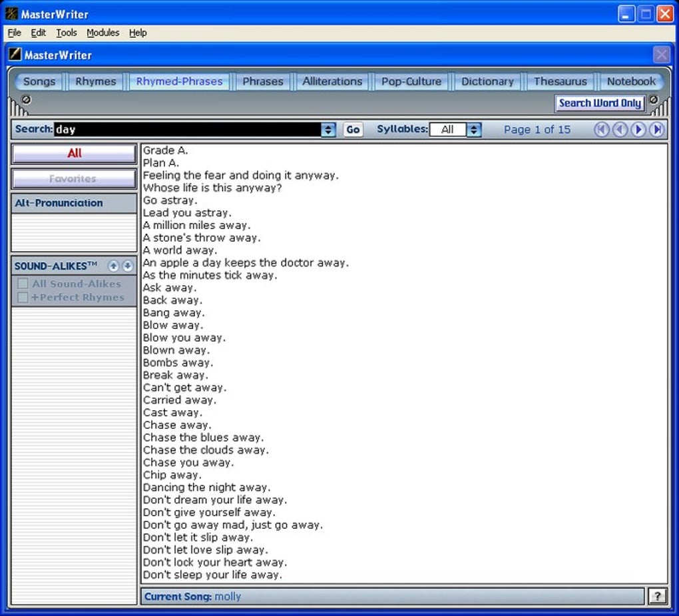Viewport: 679px width, 616px height.
Task: Switch to the Thesaurus tab
Action: click(x=561, y=81)
